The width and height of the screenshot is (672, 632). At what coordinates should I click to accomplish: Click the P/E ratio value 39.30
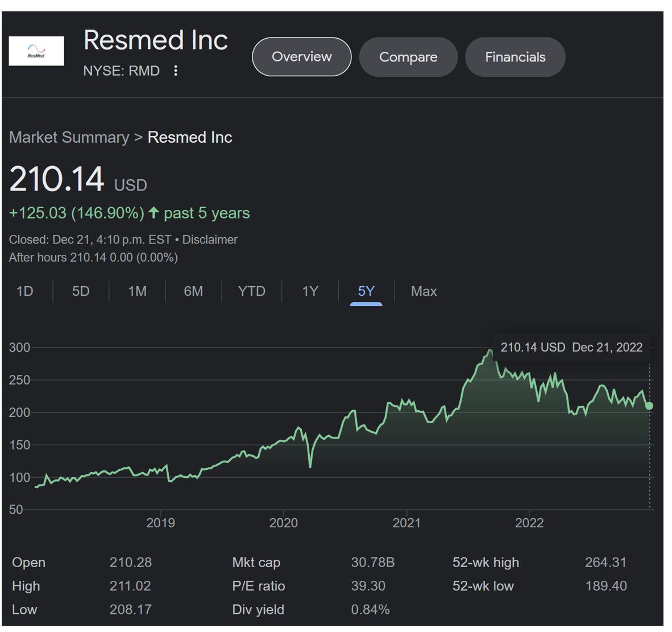[x=368, y=586]
